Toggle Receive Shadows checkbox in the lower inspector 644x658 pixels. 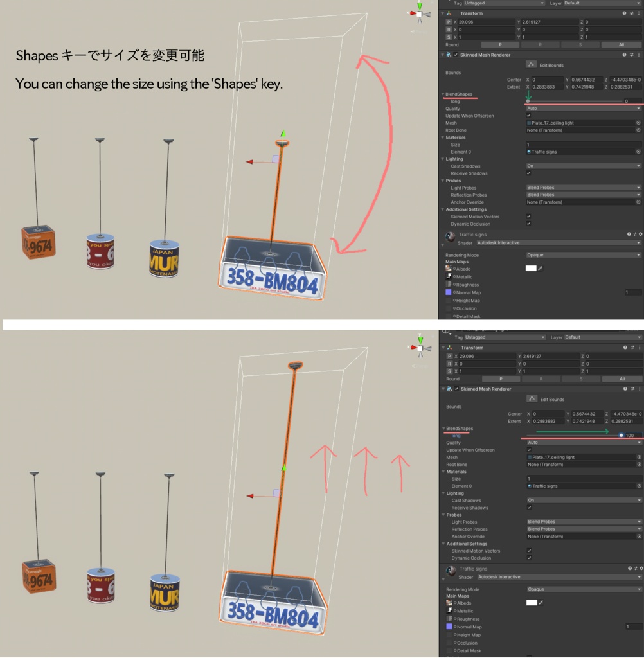tap(530, 507)
